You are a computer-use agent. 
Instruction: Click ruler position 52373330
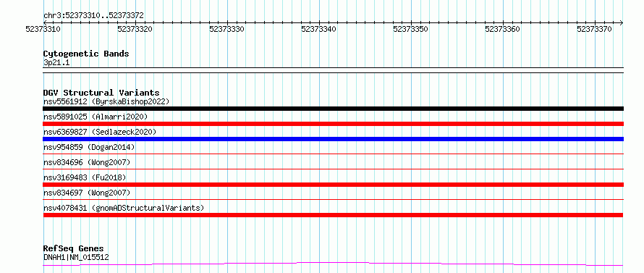227,29
